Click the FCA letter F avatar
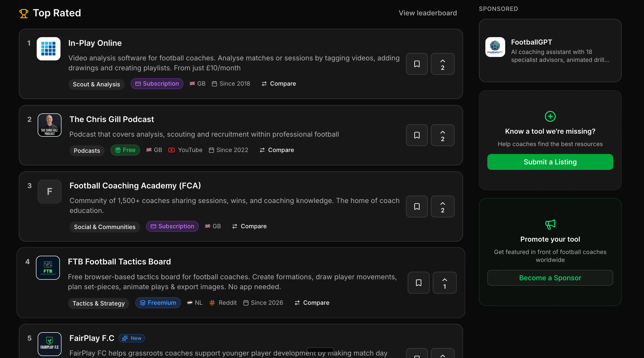Viewport: 644px width, 358px height. click(50, 191)
